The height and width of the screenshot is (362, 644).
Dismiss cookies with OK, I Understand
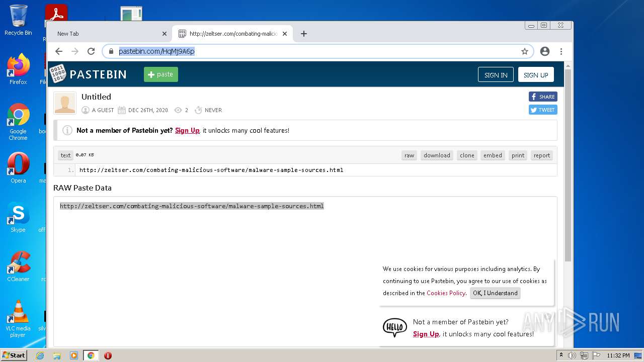495,293
